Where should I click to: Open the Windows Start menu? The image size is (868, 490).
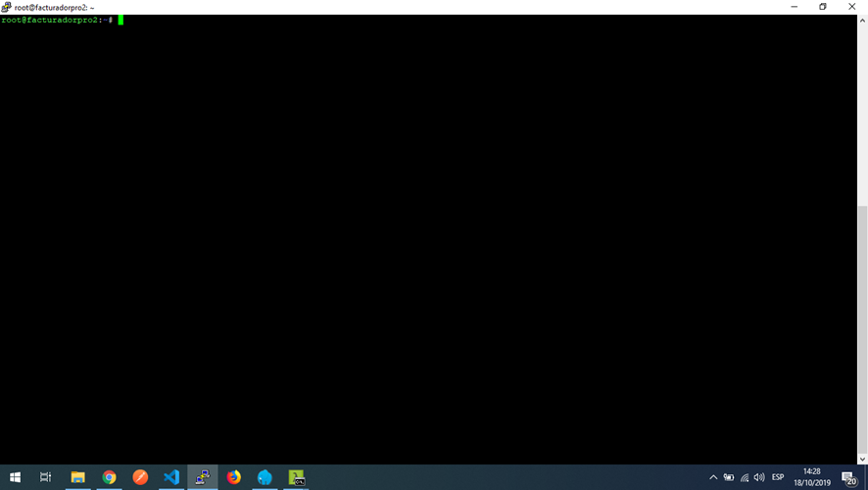coord(15,477)
